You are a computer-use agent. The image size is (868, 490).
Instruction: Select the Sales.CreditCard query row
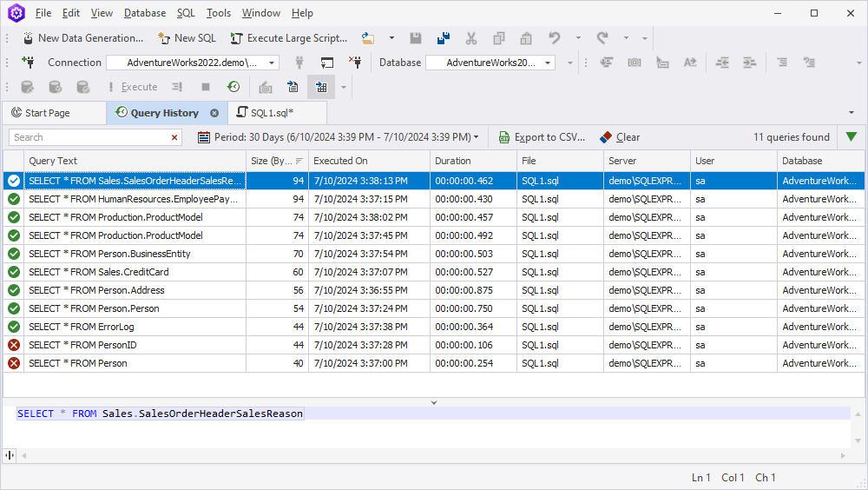pos(434,272)
